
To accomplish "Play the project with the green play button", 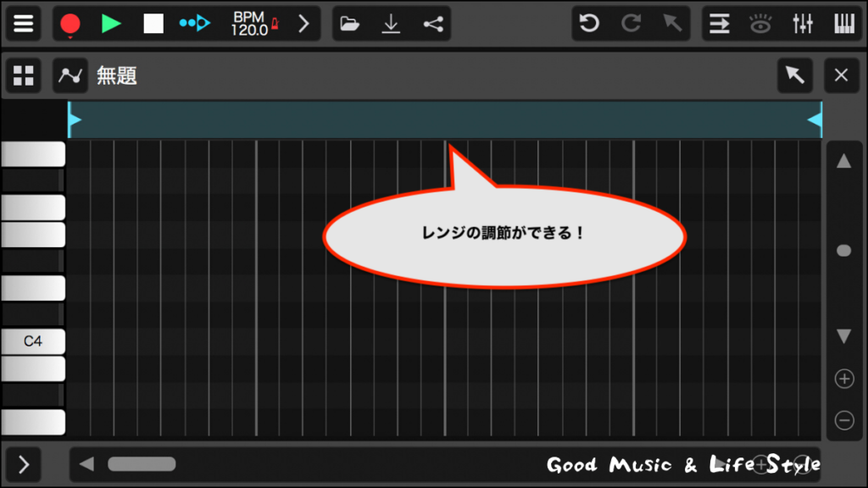I will 111,24.
